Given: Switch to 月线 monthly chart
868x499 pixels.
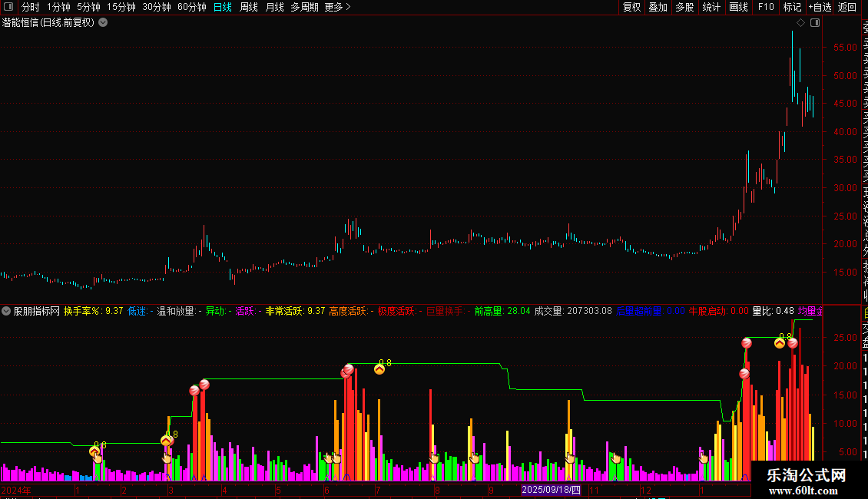Looking at the screenshot, I should (x=274, y=7).
